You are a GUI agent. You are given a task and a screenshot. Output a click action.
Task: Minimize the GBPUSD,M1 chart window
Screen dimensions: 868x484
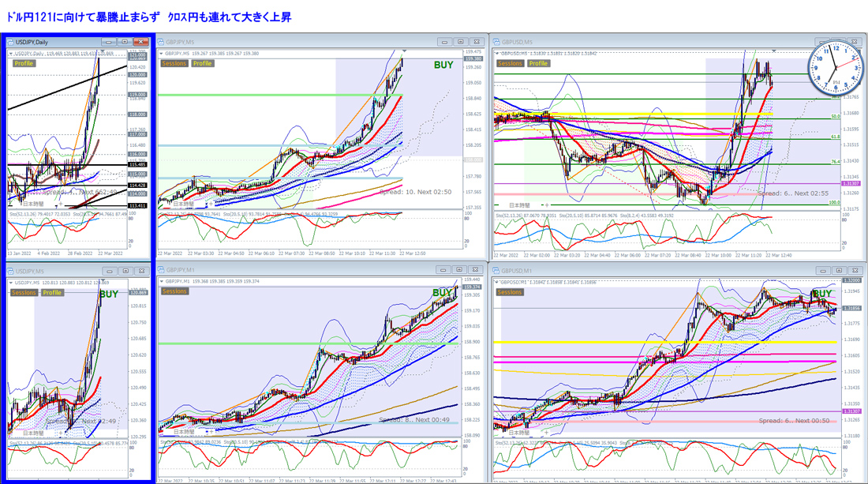coord(823,271)
